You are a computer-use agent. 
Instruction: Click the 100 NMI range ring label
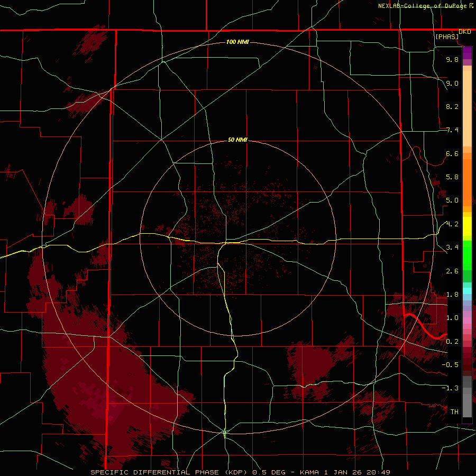[x=237, y=42]
